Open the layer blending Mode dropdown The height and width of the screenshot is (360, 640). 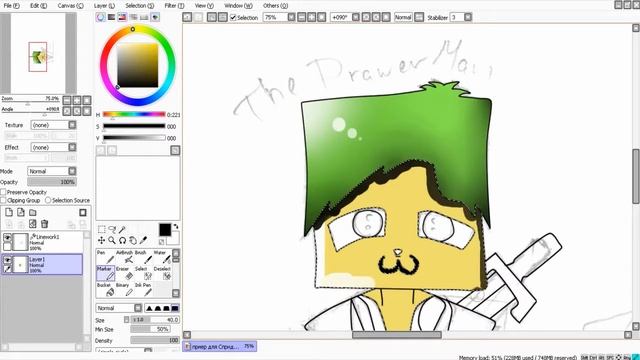point(72,171)
